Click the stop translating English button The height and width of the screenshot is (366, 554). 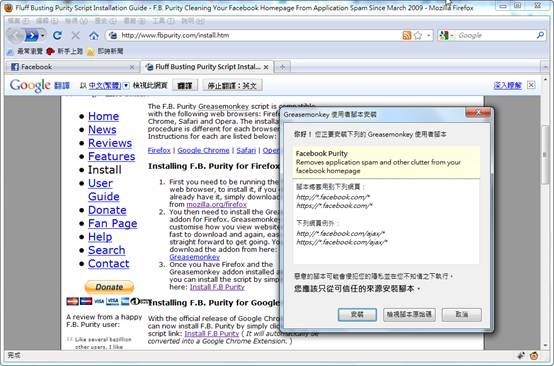pos(232,85)
